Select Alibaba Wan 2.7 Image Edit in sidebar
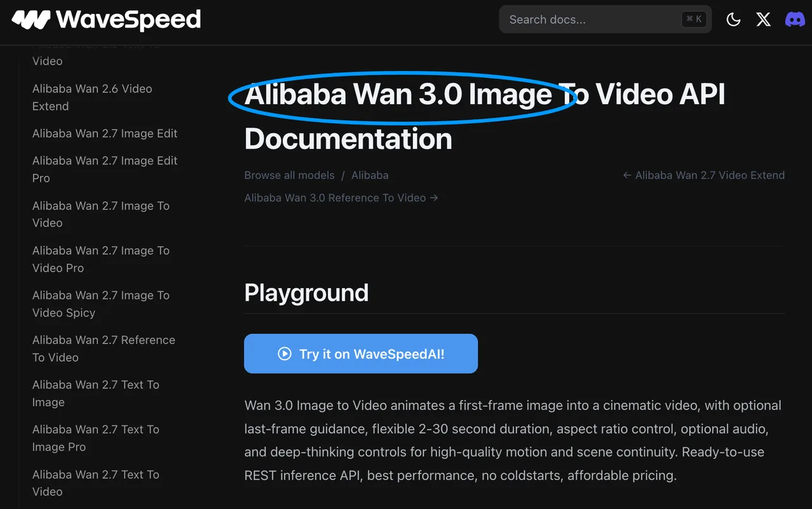Screen dimensions: 812x509 pos(105,133)
